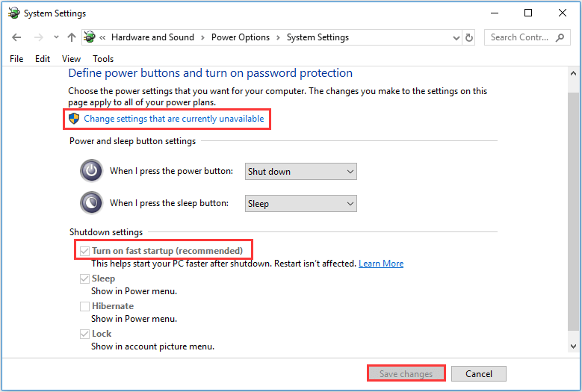The image size is (582, 392).
Task: Open the power button action dropdown
Action: coord(301,172)
